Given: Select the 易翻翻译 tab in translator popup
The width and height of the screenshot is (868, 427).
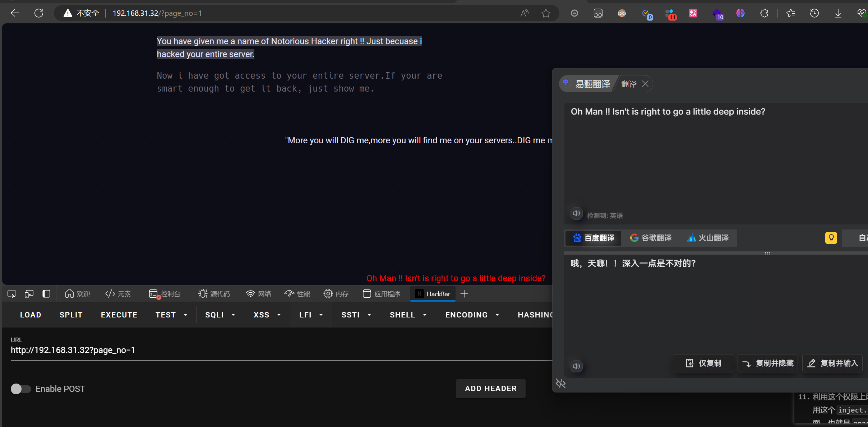Looking at the screenshot, I should click(588, 84).
